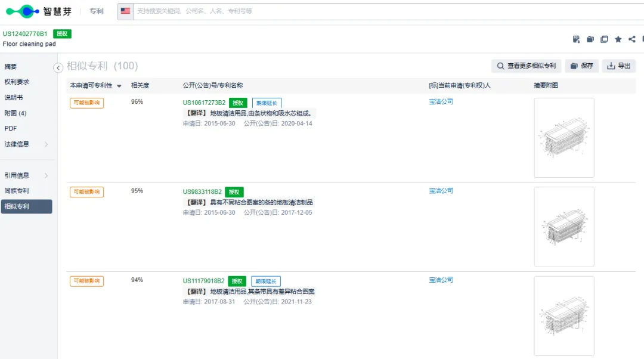Click the 95% relevance value

(x=137, y=191)
